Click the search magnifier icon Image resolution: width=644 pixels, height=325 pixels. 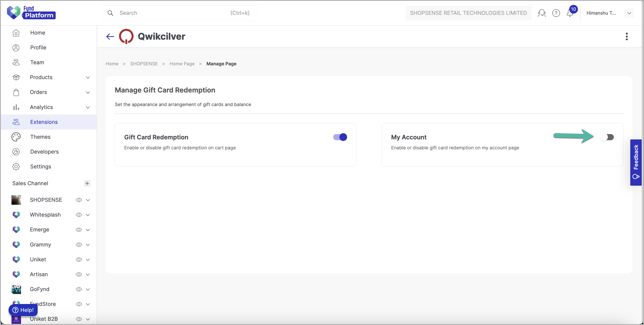[110, 13]
